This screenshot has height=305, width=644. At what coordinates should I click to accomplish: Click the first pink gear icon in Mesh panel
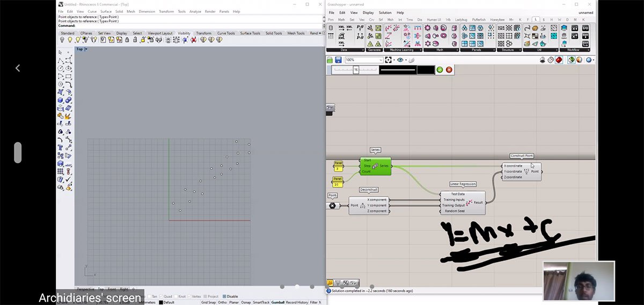click(428, 28)
